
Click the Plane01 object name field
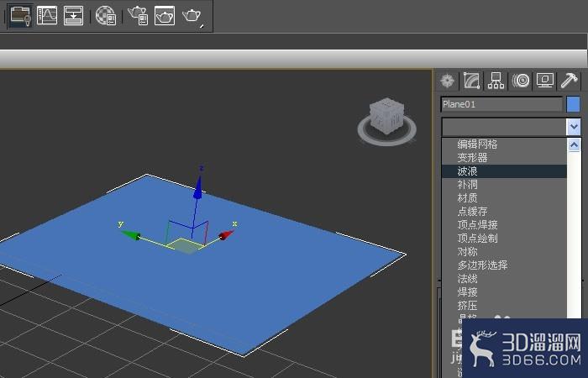[x=501, y=104]
